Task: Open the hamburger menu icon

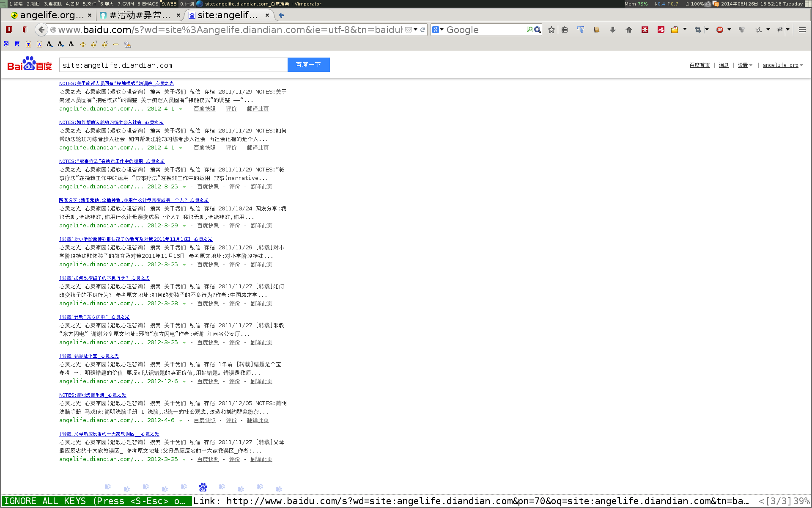Action: [802, 30]
